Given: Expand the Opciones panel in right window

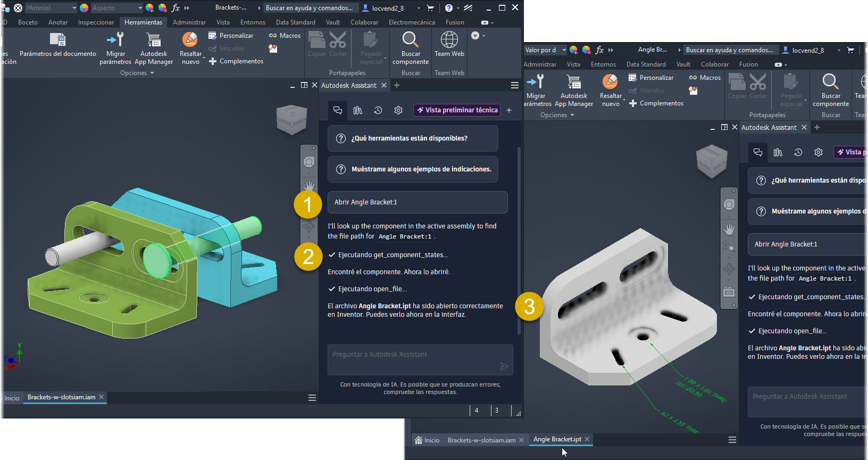Looking at the screenshot, I should coord(557,115).
